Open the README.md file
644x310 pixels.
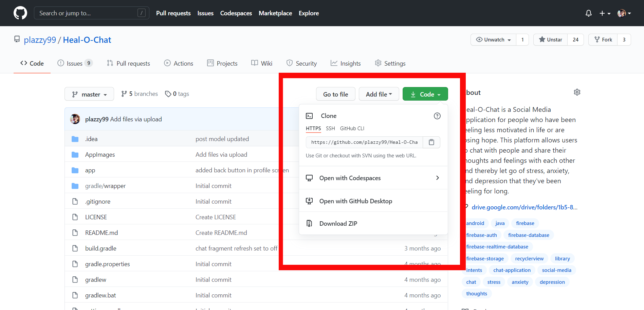[102, 233]
